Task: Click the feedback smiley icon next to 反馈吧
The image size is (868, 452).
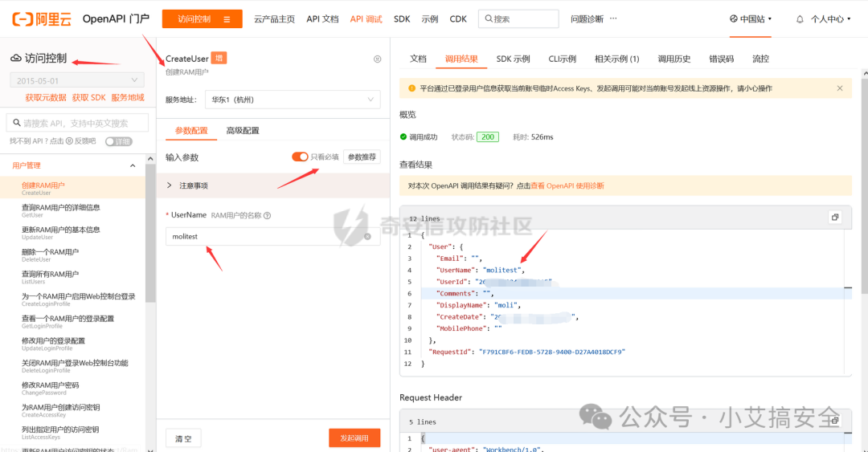Action: coord(69,141)
